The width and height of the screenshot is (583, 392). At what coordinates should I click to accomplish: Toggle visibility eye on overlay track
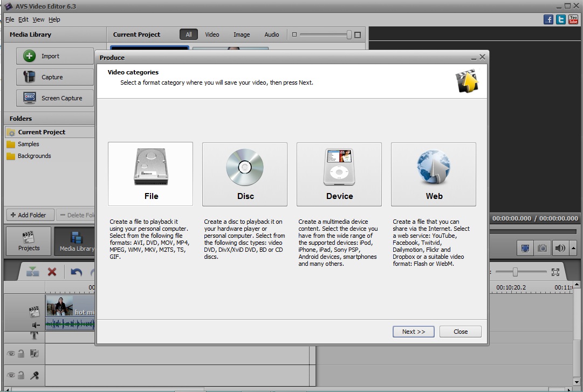pos(11,353)
